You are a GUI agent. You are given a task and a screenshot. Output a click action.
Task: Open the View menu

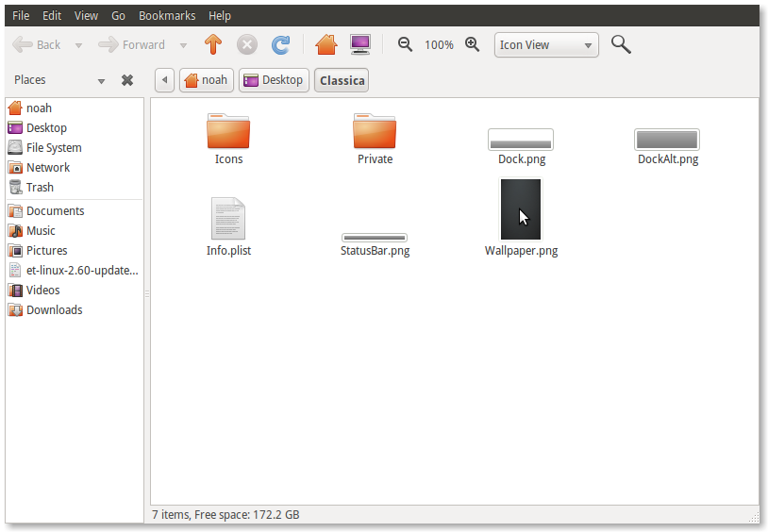(x=86, y=16)
